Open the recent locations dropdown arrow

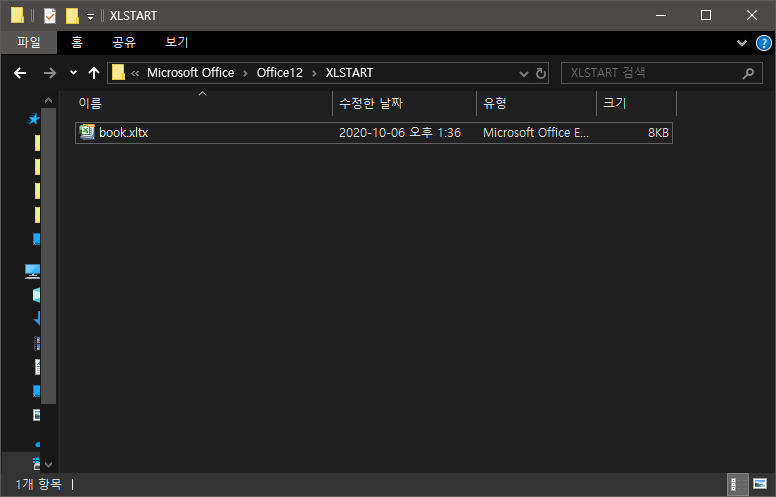pyautogui.click(x=73, y=73)
